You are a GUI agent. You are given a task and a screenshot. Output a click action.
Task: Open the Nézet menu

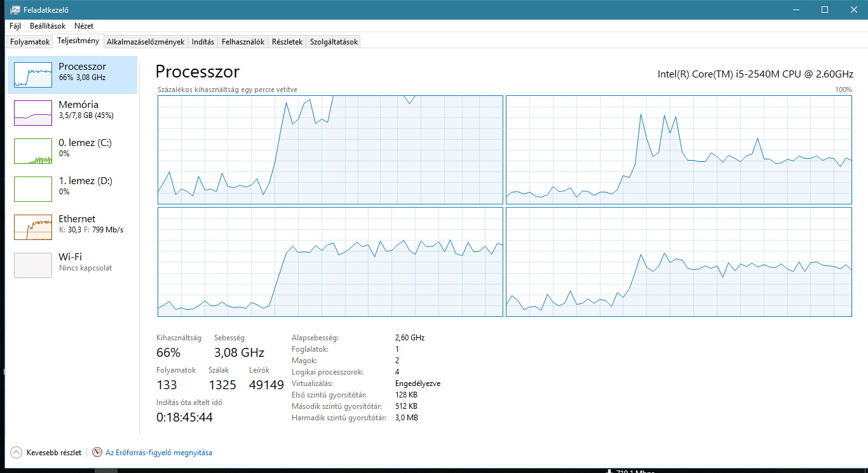pos(84,26)
